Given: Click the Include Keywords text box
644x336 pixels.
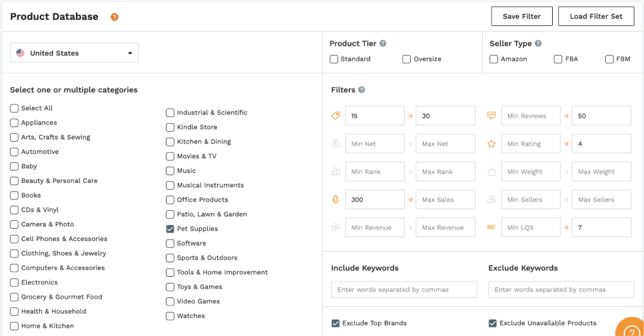Looking at the screenshot, I should (404, 289).
